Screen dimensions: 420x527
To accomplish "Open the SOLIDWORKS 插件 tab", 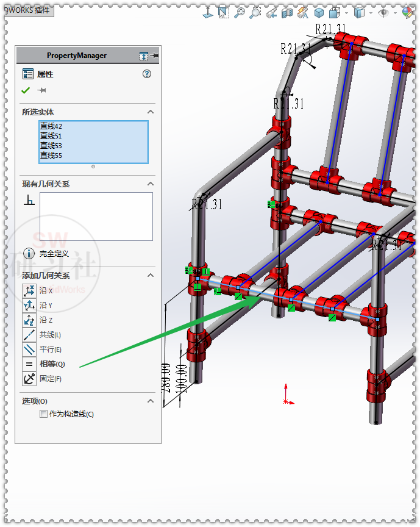I will (29, 10).
